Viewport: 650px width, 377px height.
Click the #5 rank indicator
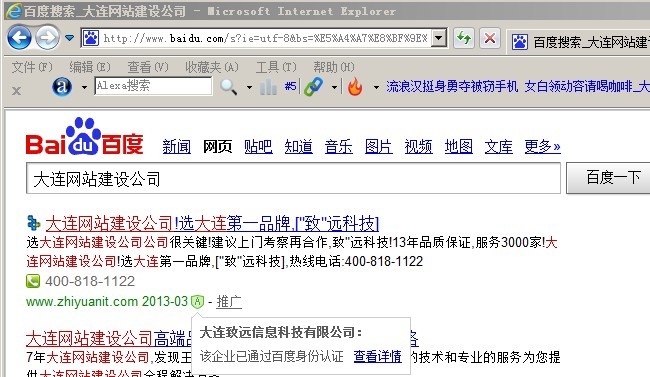click(291, 86)
